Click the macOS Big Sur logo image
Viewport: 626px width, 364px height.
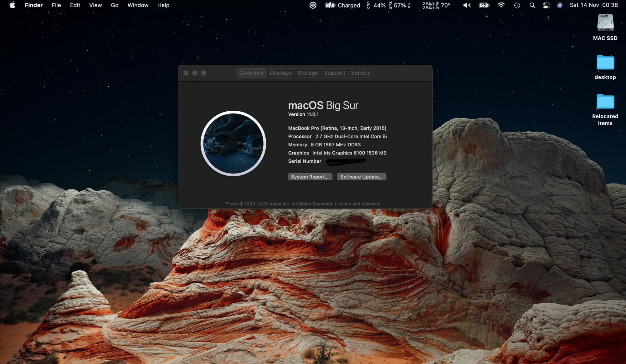tap(233, 144)
